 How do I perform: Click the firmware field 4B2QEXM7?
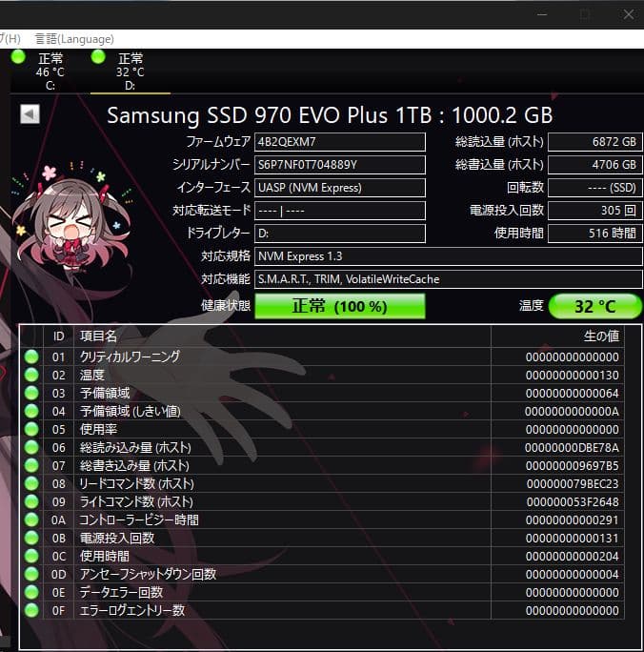pyautogui.click(x=340, y=142)
